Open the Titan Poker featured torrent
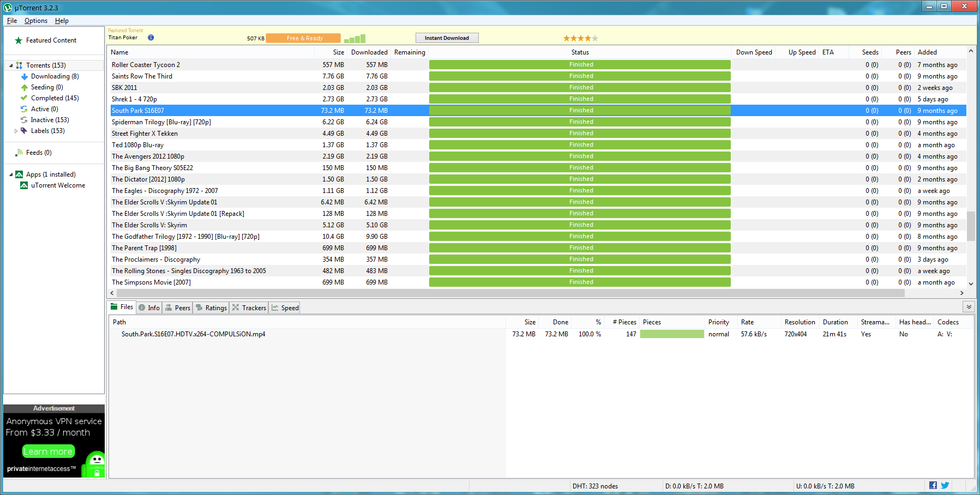This screenshot has height=495, width=980. (x=123, y=38)
